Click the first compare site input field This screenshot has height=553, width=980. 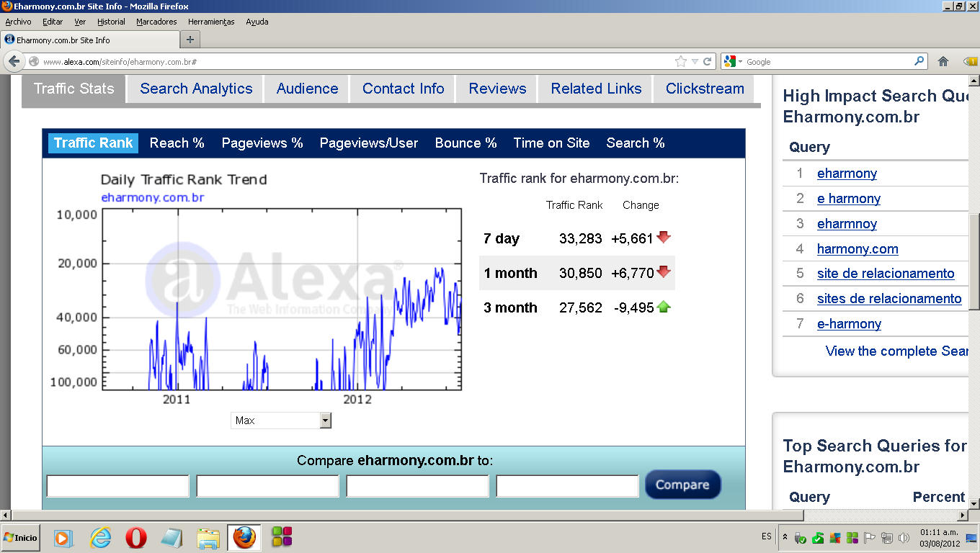(118, 486)
